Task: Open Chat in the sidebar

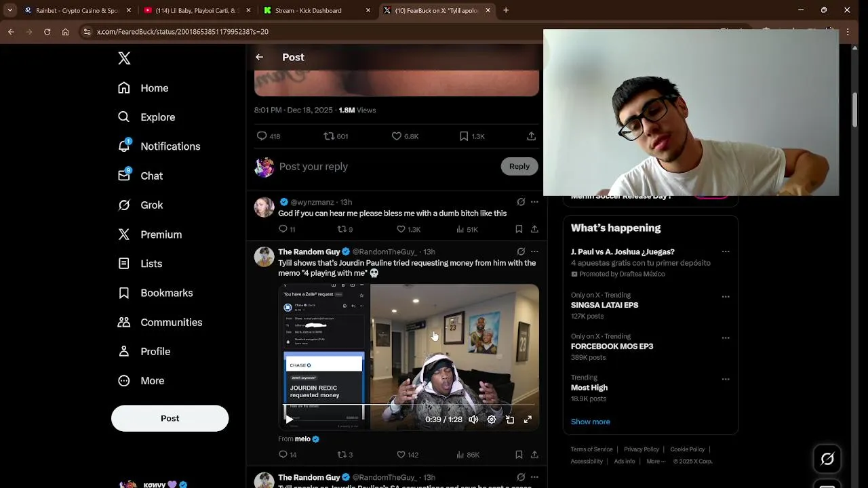Action: (140, 176)
